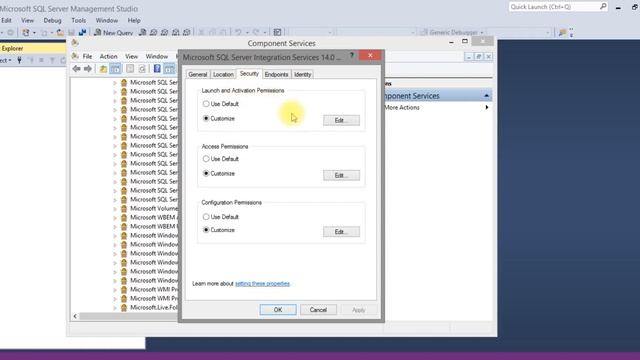Click the Cut icon in SSMS toolbar

coord(201,32)
